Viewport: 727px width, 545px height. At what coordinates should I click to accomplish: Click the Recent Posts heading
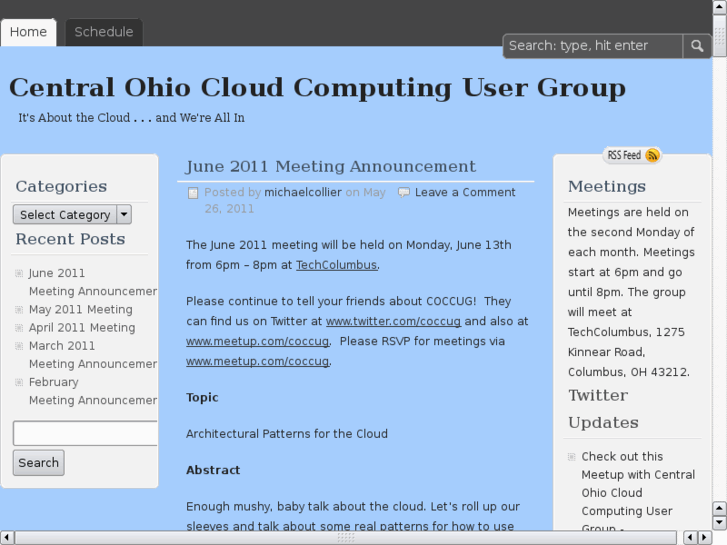70,239
